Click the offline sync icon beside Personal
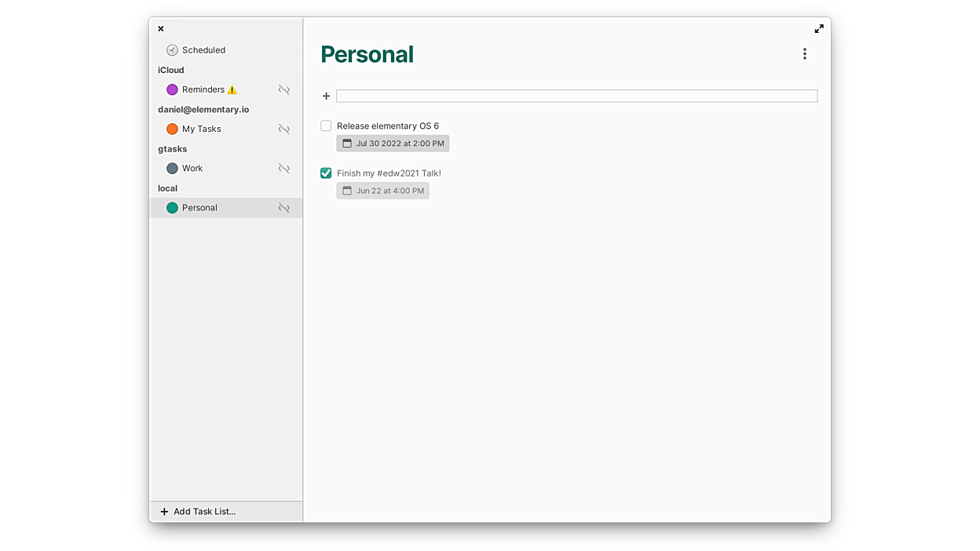The image size is (980, 551). click(x=284, y=208)
